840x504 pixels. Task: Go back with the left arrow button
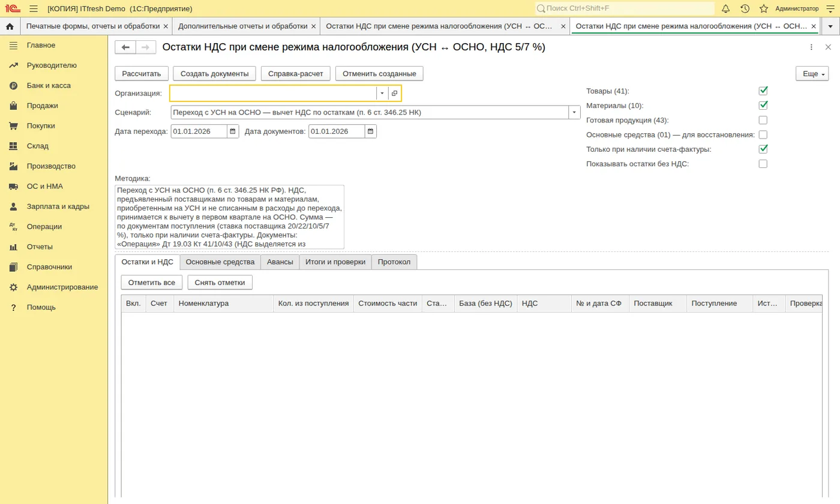(125, 47)
